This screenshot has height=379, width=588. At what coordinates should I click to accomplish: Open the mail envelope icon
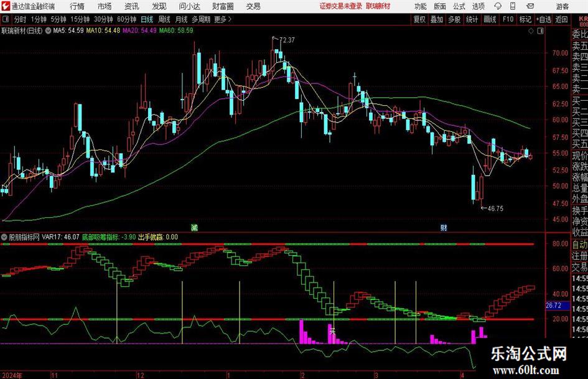(x=530, y=6)
